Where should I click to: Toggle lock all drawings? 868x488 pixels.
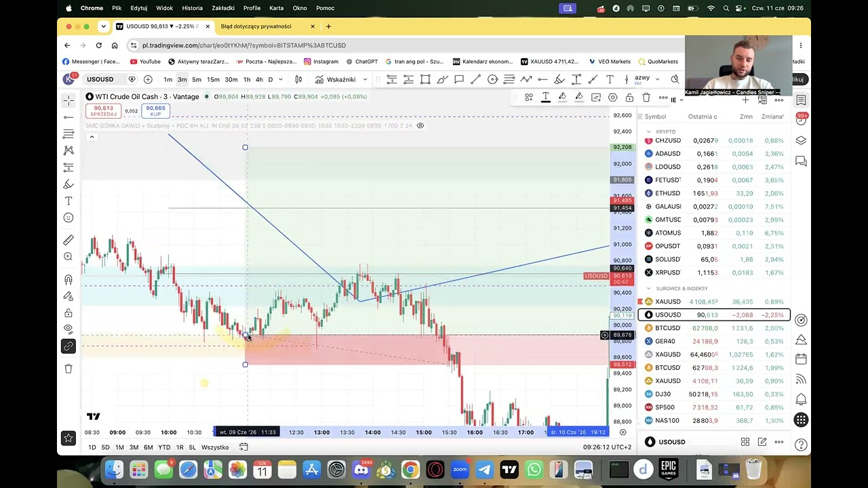pos(68,313)
